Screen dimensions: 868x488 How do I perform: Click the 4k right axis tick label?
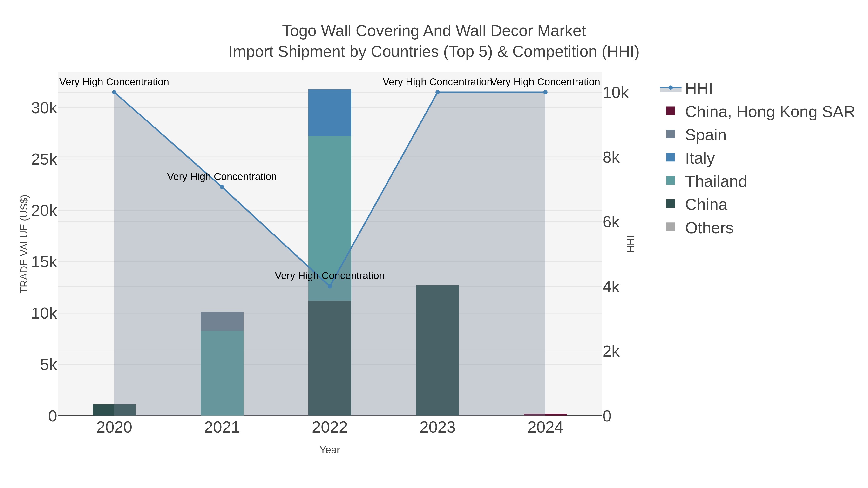tap(611, 287)
